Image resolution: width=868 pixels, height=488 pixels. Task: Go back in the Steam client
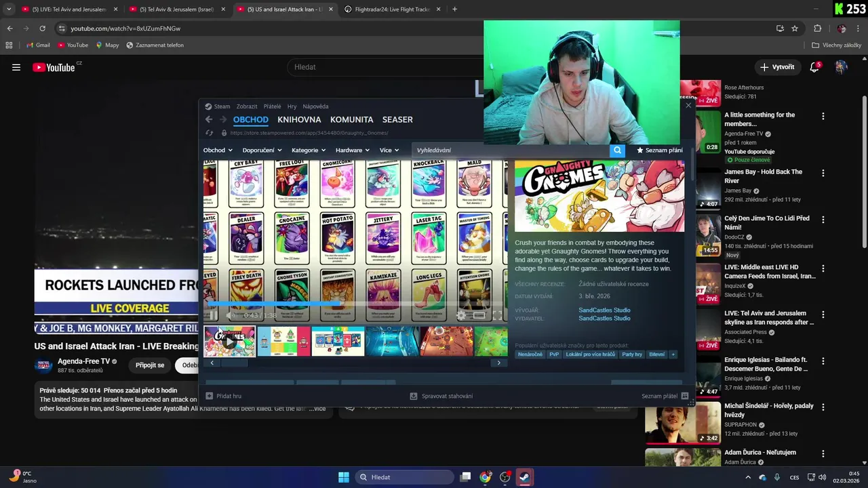tap(209, 119)
